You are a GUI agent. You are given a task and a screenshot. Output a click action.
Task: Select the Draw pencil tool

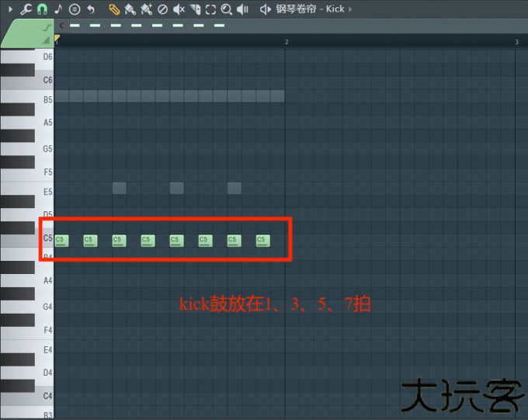coord(114,9)
